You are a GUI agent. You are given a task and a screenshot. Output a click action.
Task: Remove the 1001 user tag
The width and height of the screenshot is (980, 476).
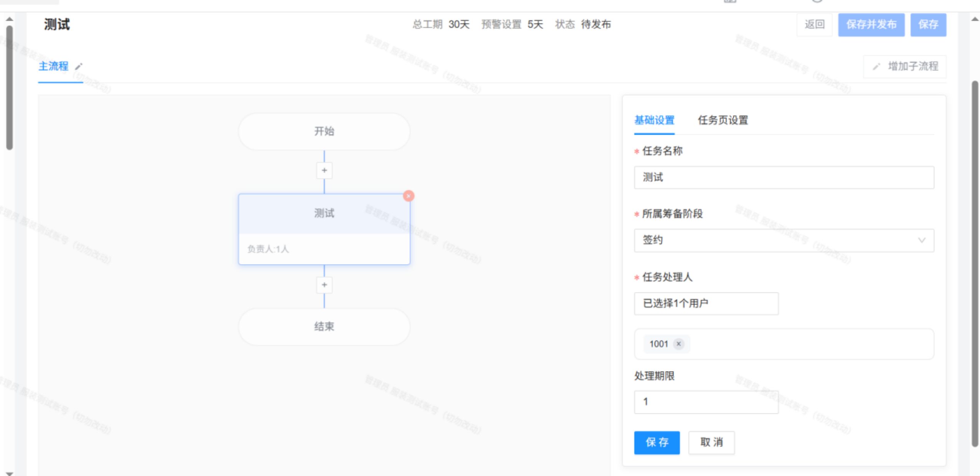pos(678,344)
